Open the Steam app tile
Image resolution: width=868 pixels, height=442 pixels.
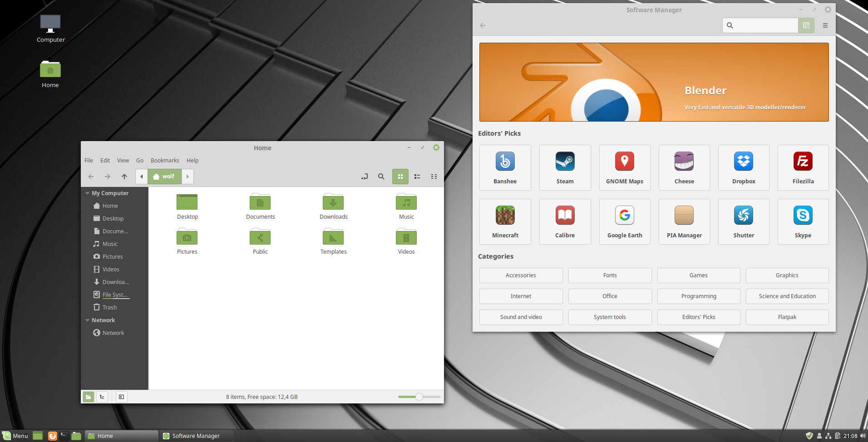pos(565,167)
